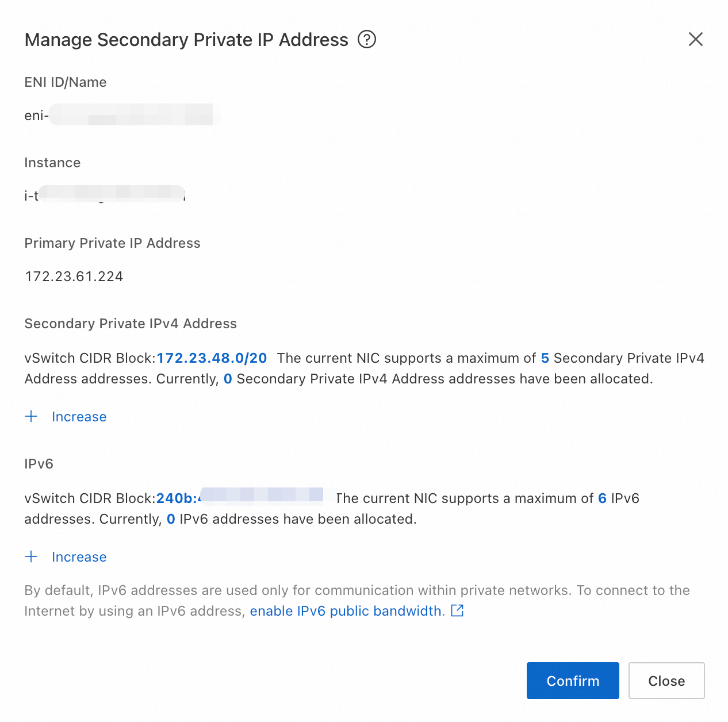Click the maximum 6 IPv6 addresses number
Image resolution: width=728 pixels, height=722 pixels.
coord(602,498)
